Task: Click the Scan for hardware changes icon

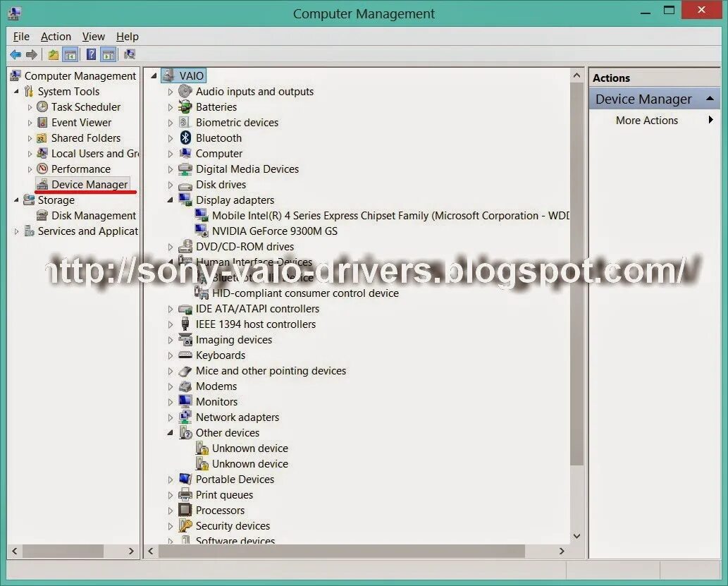Action: coord(130,55)
